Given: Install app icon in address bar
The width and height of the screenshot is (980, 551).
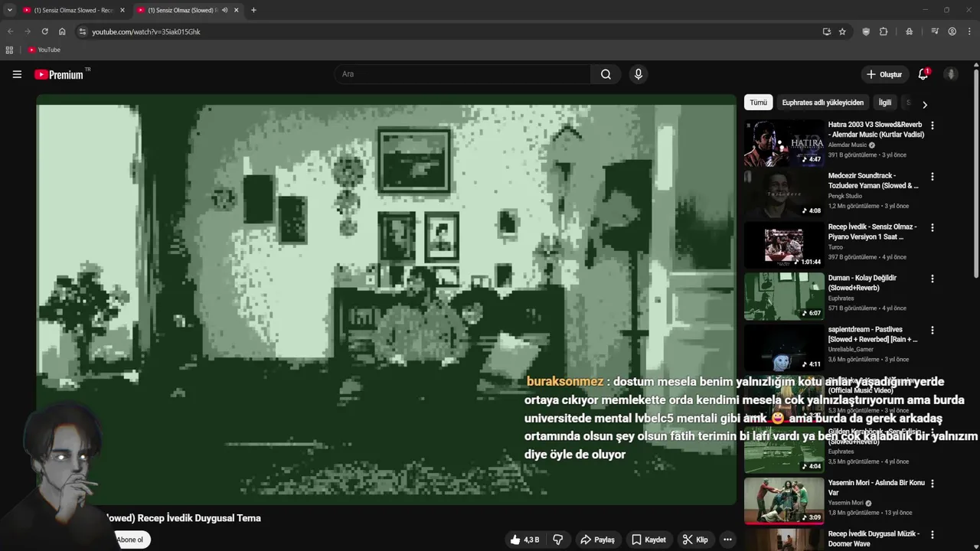Looking at the screenshot, I should point(826,31).
